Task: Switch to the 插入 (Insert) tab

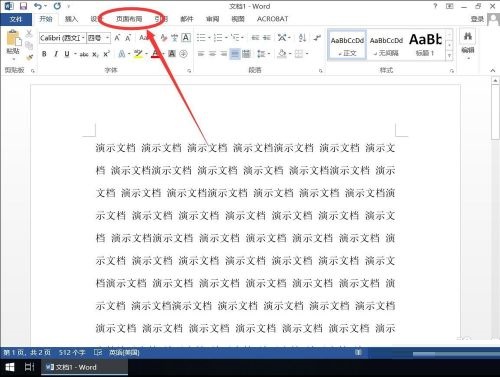Action: pos(71,19)
